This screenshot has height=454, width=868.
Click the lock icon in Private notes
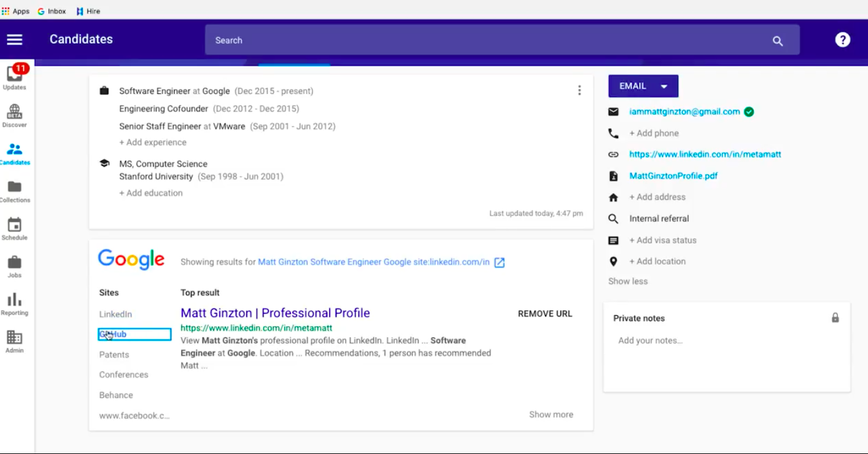835,318
